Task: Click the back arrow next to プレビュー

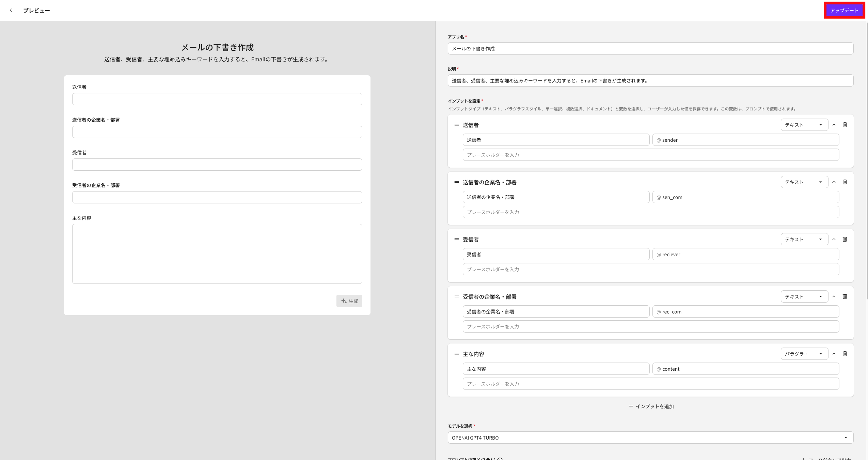Action: pyautogui.click(x=11, y=10)
